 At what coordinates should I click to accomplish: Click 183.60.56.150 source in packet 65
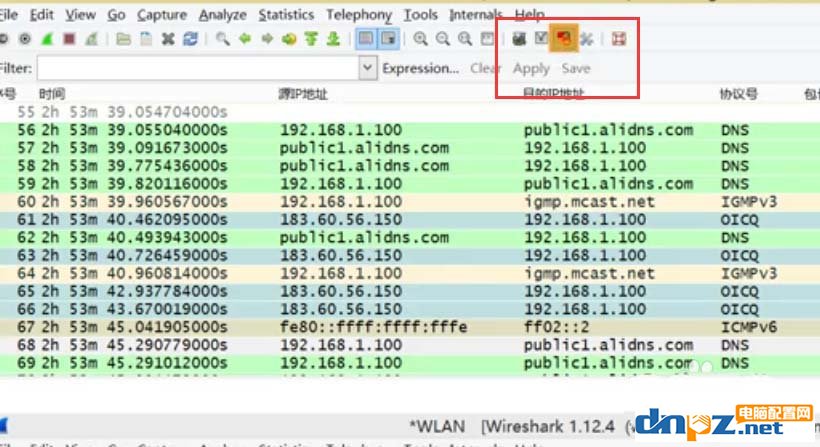pyautogui.click(x=341, y=291)
